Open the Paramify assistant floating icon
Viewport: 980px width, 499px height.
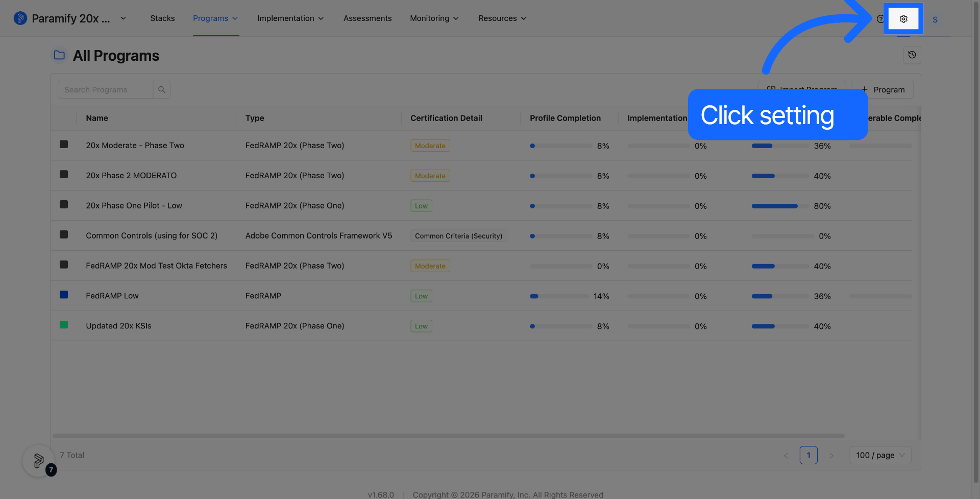tap(39, 461)
